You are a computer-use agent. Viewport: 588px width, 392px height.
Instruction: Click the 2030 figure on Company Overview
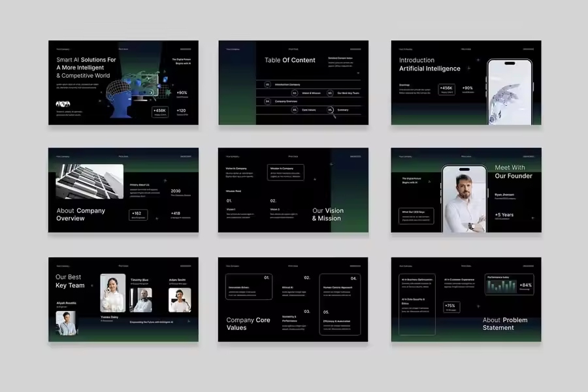[x=176, y=191]
